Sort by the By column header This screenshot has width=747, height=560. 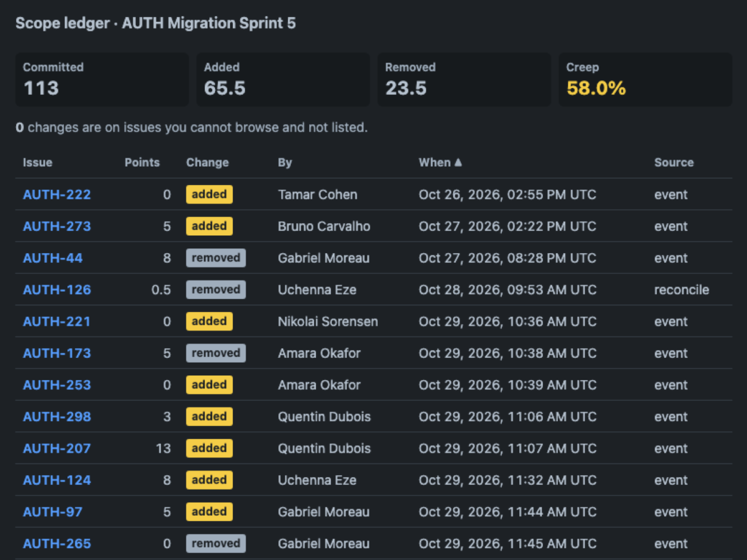tap(285, 162)
